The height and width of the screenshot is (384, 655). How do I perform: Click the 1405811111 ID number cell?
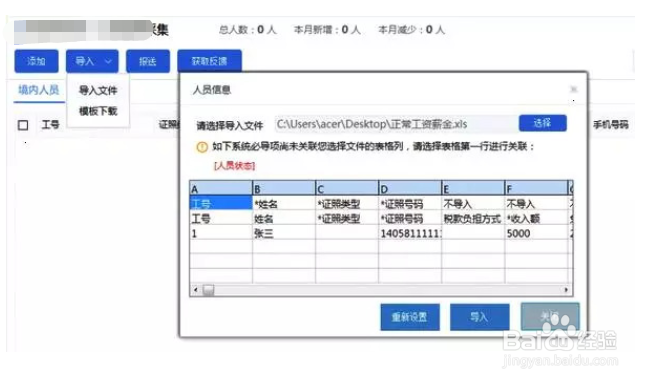click(410, 233)
